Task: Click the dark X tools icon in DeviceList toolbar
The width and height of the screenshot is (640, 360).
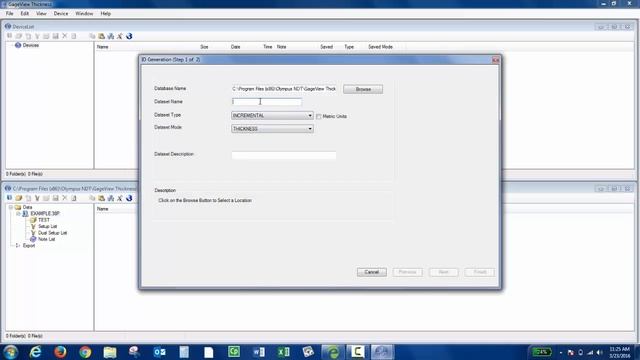Action: tap(120, 36)
